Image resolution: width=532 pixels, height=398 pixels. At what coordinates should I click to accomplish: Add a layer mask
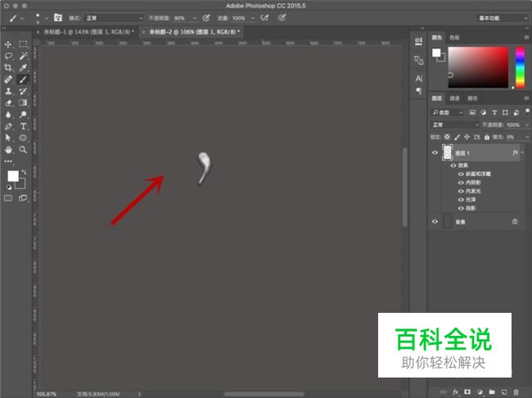click(467, 392)
